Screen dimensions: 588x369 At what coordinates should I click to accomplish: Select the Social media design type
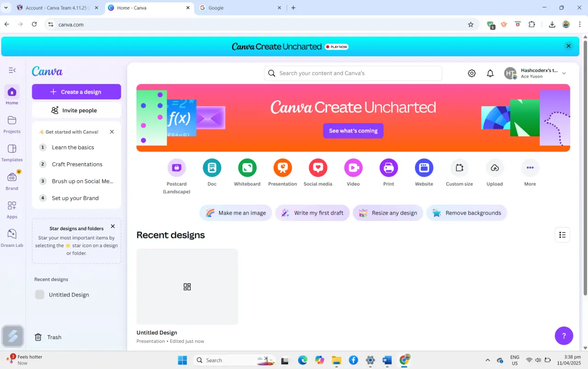click(x=318, y=173)
